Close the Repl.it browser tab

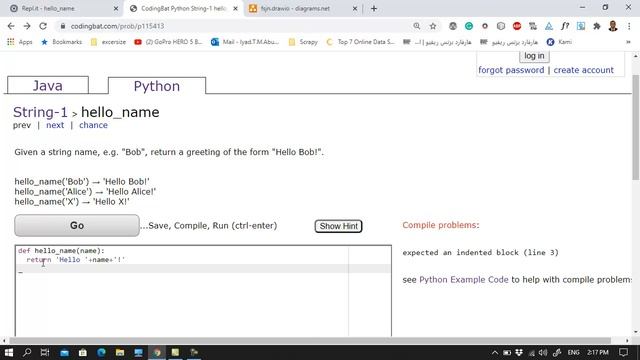coord(116,8)
